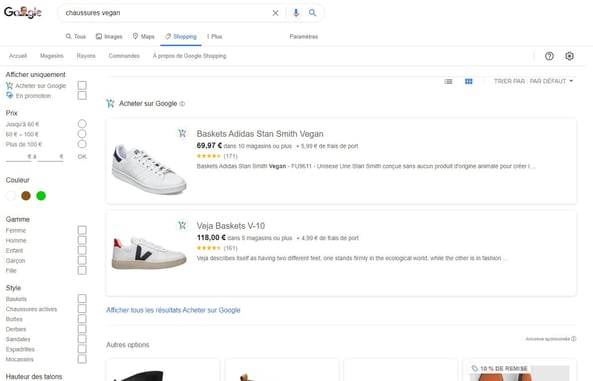Viewport: 593px width, 381px height.
Task: Click Afficher tous les résultats Acheter sur Google
Action: click(173, 310)
